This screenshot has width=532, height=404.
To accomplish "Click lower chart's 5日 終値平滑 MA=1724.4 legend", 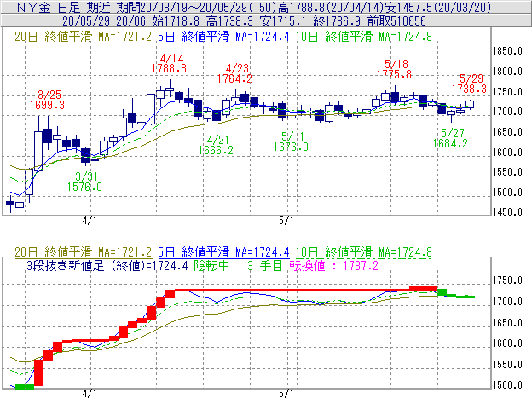I will [223, 252].
